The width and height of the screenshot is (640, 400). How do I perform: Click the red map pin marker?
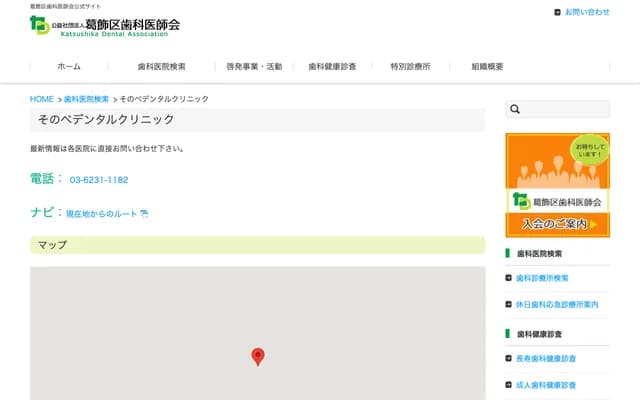tap(258, 357)
